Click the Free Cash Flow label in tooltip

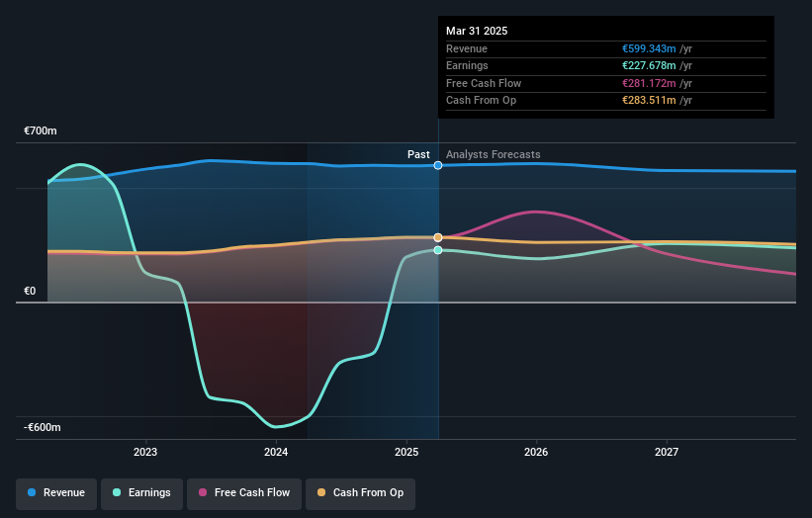(484, 83)
